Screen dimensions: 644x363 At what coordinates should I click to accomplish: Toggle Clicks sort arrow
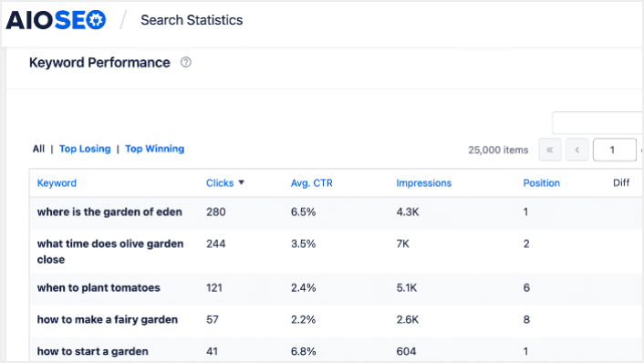242,182
